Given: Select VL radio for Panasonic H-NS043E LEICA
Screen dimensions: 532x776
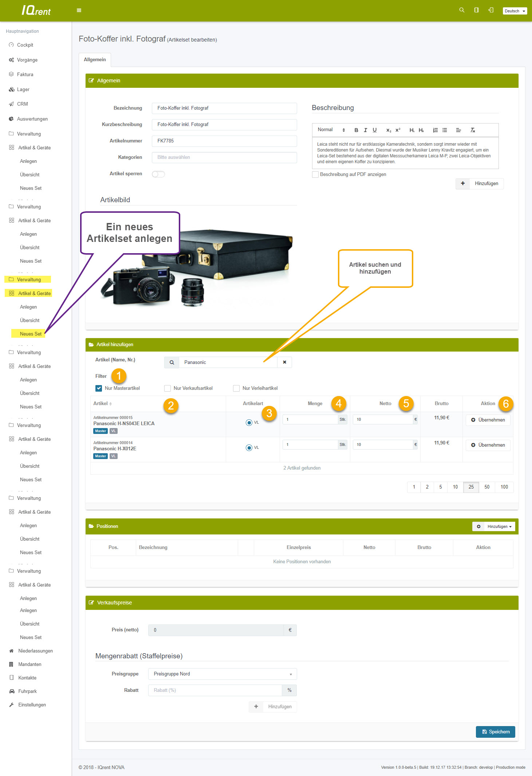Looking at the screenshot, I should point(249,423).
